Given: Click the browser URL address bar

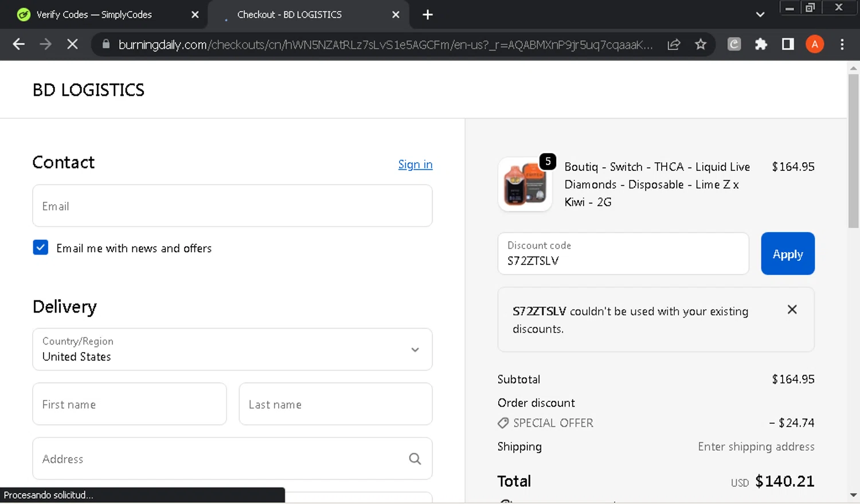Looking at the screenshot, I should [385, 44].
